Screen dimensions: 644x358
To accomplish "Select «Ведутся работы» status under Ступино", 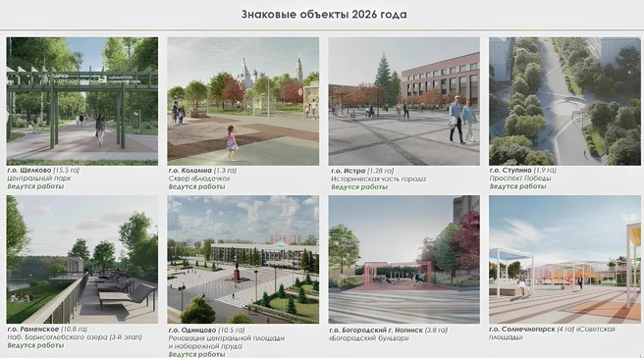I will pyautogui.click(x=517, y=186).
